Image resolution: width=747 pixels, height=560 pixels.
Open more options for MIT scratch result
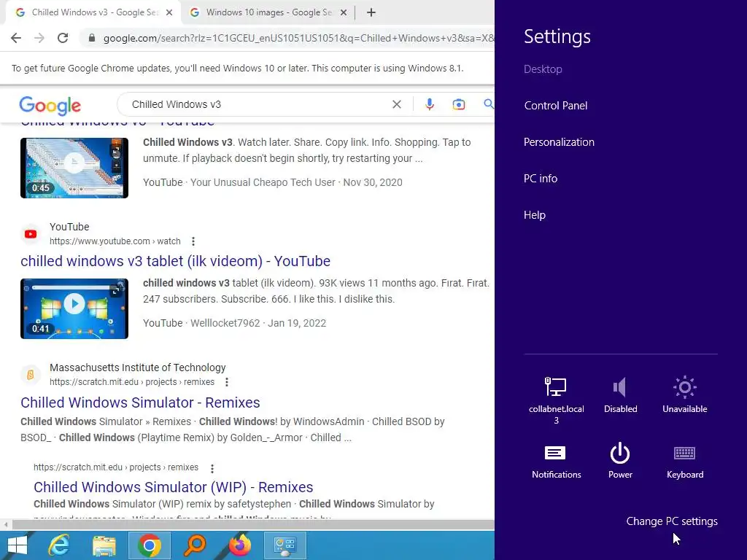pyautogui.click(x=227, y=382)
